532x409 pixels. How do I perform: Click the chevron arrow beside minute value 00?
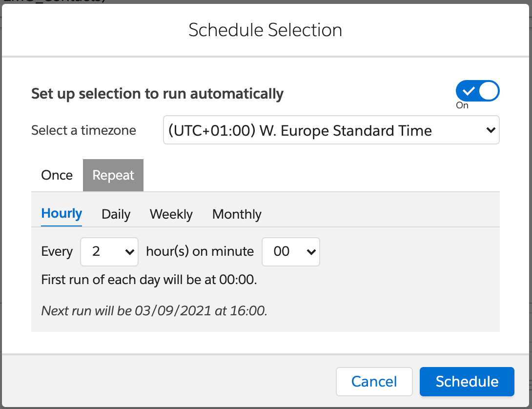click(x=310, y=252)
